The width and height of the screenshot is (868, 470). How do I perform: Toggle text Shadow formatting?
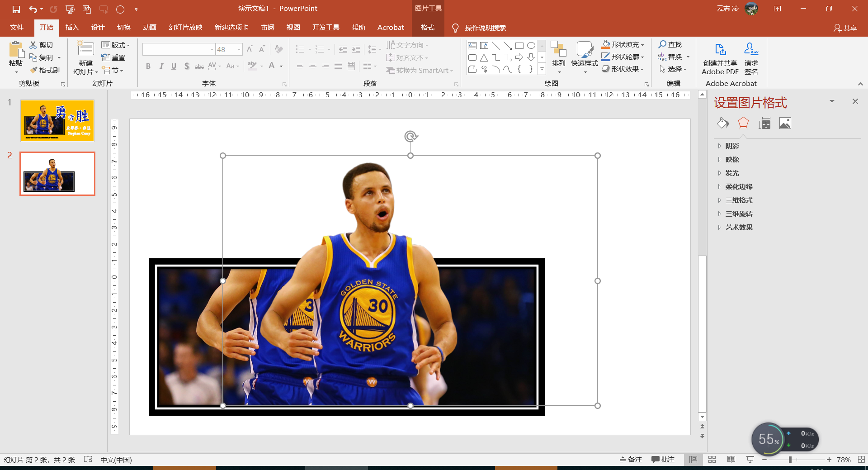click(x=187, y=66)
